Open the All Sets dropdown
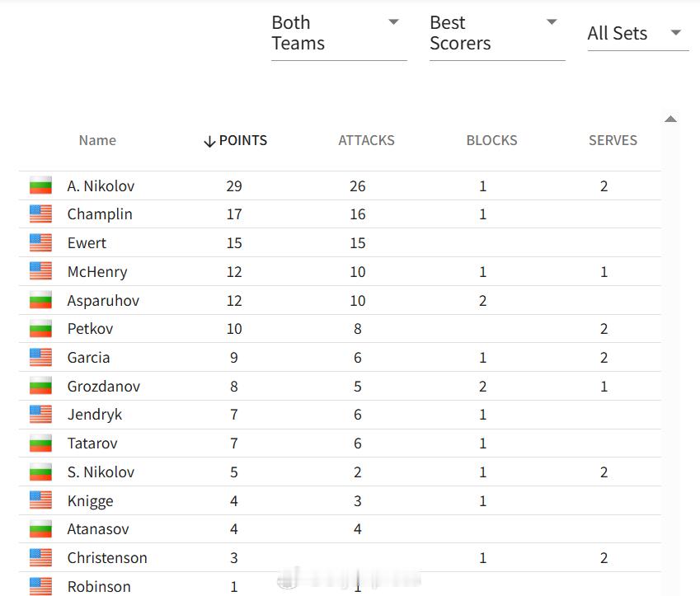 637,34
